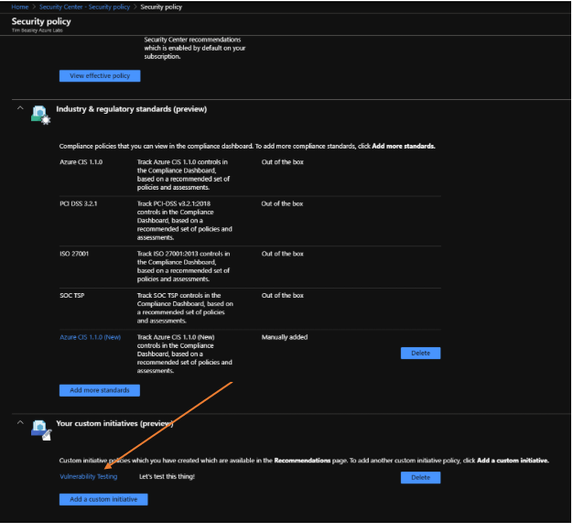Click the Track SOC TSP controls description

185,308
